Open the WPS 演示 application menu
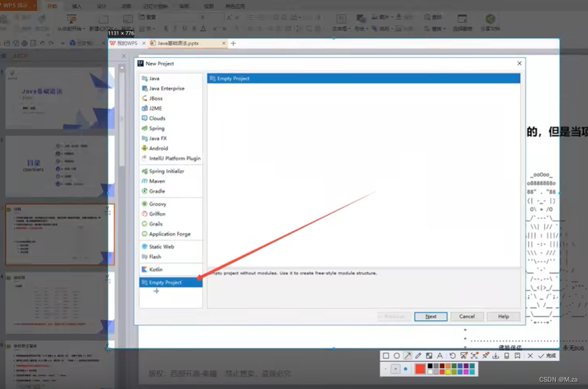This screenshot has width=588, height=389. (x=18, y=5)
